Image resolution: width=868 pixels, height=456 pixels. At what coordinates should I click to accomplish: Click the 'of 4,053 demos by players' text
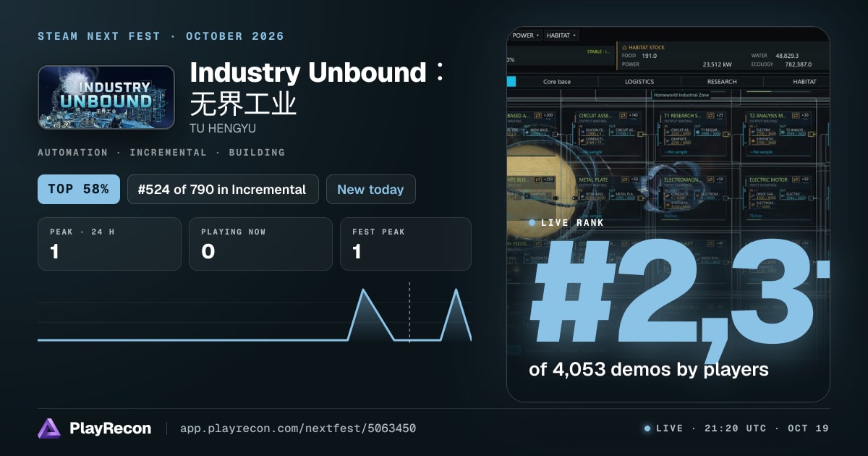[x=648, y=370]
